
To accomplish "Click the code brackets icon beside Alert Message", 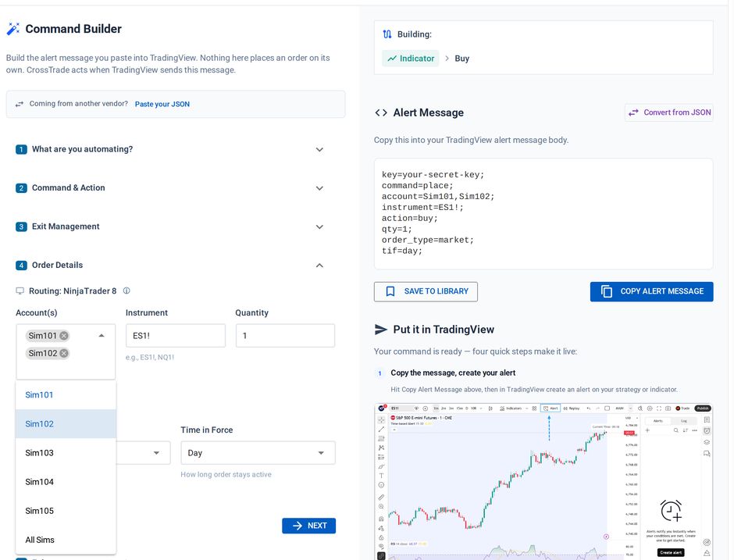I will [381, 112].
